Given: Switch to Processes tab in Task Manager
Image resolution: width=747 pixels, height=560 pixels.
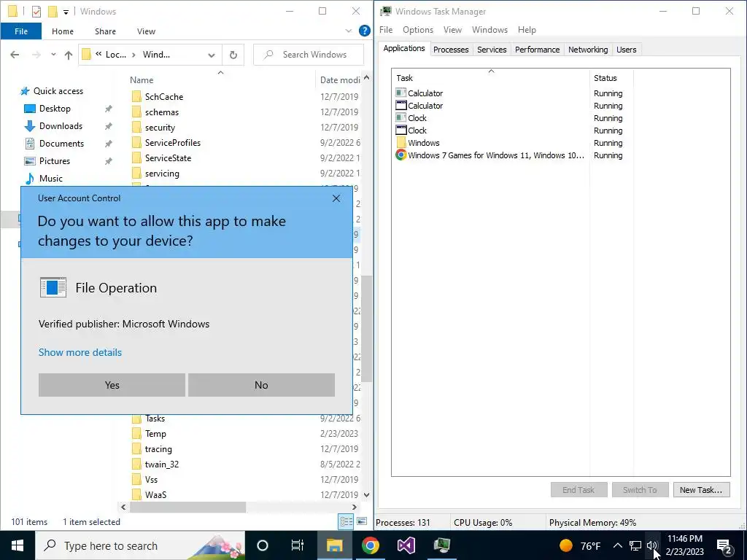Looking at the screenshot, I should coord(451,50).
